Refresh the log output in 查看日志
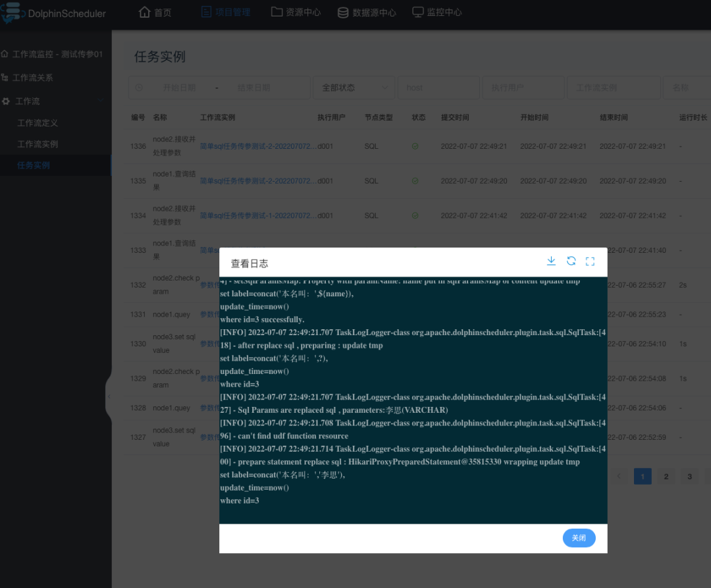The image size is (711, 588). click(570, 261)
